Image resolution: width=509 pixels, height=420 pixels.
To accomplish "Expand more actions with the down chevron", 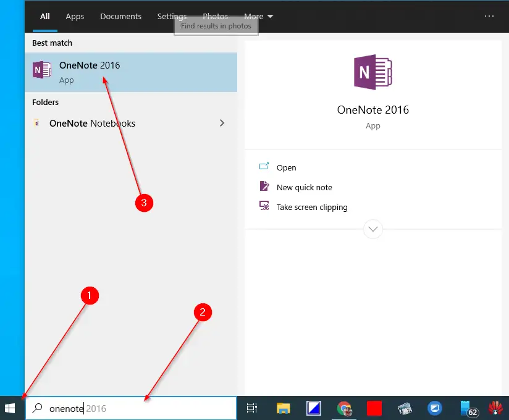I will click(x=373, y=229).
